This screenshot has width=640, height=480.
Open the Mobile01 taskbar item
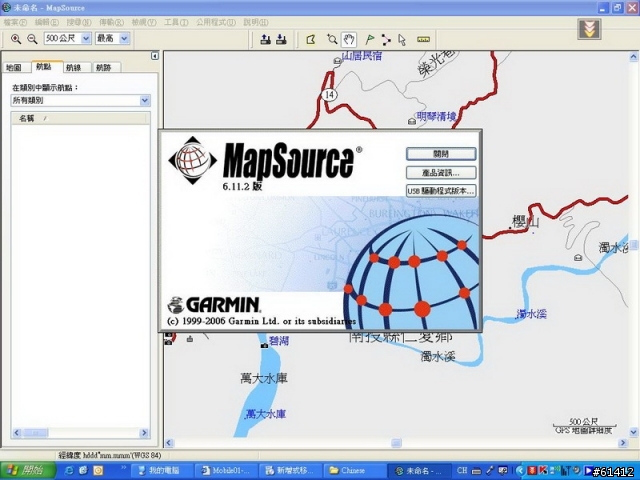point(226,470)
